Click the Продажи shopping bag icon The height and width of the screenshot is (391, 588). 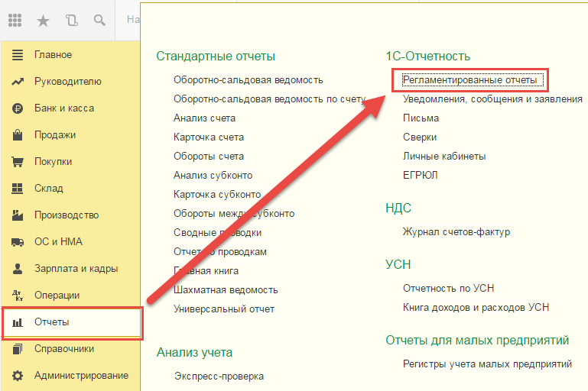(18, 135)
